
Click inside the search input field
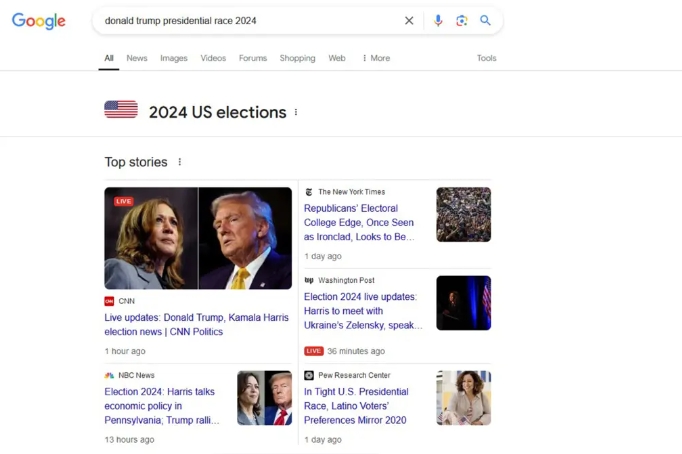(x=240, y=20)
